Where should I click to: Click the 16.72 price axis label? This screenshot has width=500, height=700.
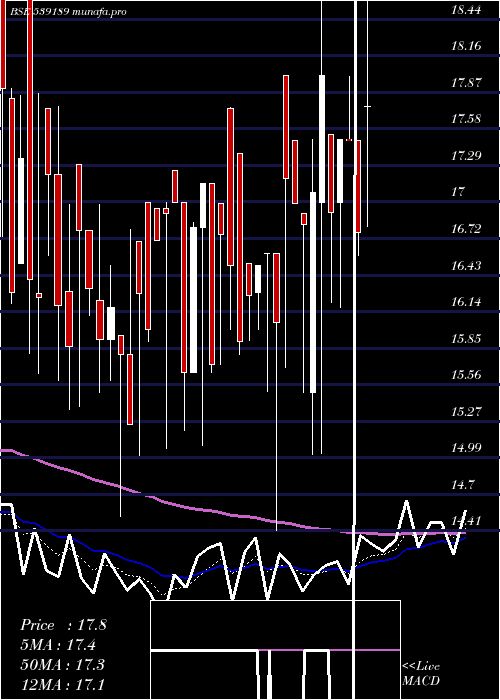[x=466, y=229]
